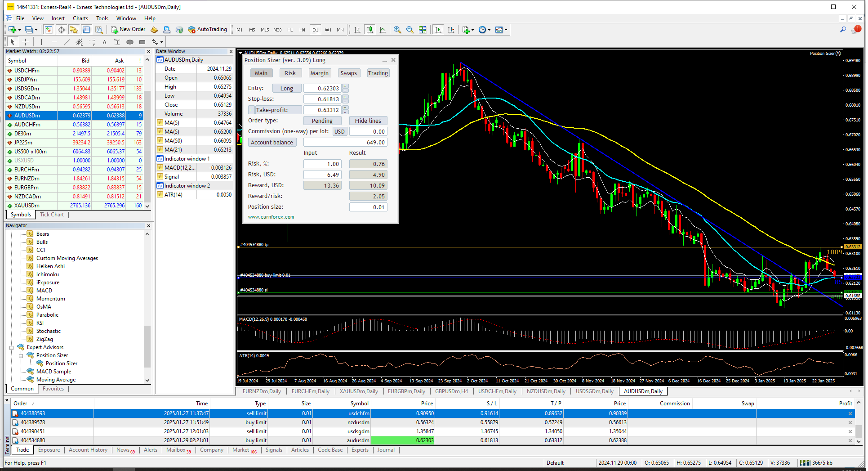Open the Charts menu
Viewport: 868px width, 471px height.
(x=80, y=18)
